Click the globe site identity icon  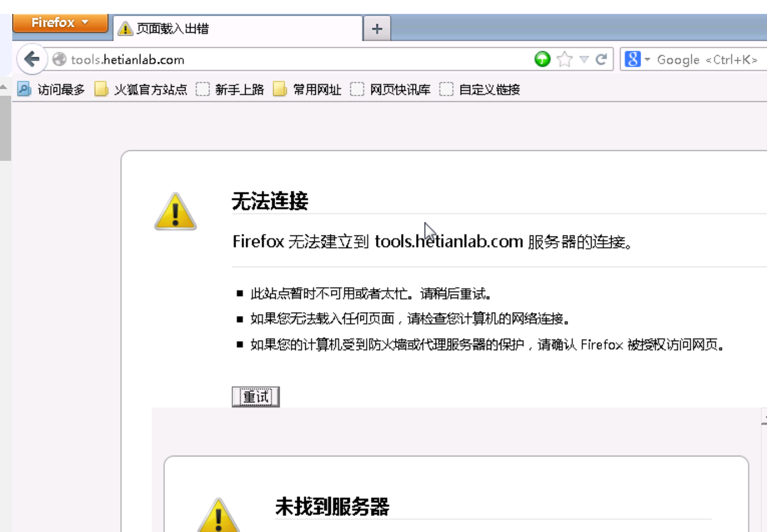60,60
